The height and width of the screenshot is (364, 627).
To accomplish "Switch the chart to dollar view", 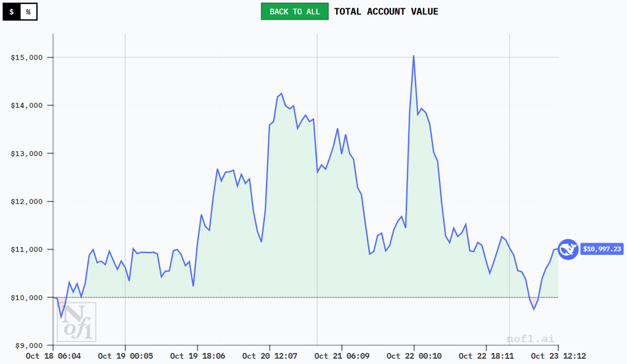I will tap(12, 12).
